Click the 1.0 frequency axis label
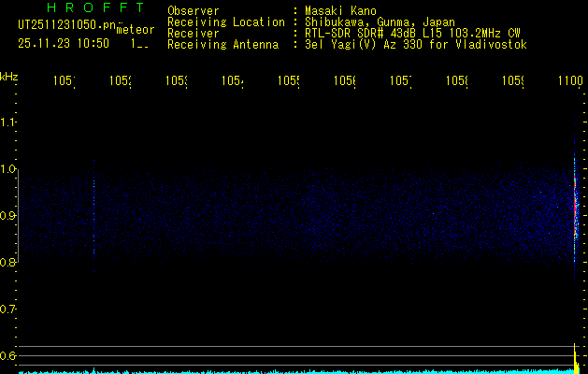Viewport: 588px width, 374px height. (8, 169)
